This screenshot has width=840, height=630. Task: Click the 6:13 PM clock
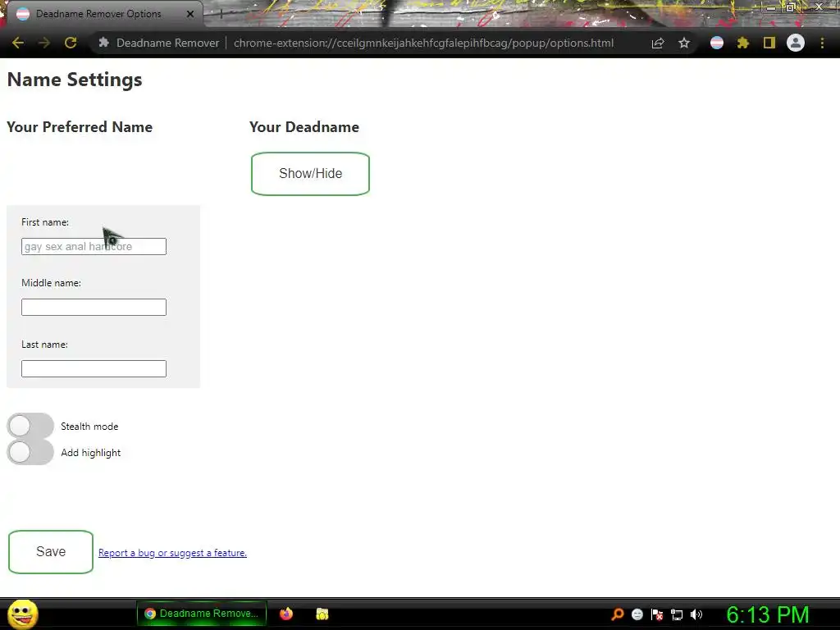pos(768,614)
